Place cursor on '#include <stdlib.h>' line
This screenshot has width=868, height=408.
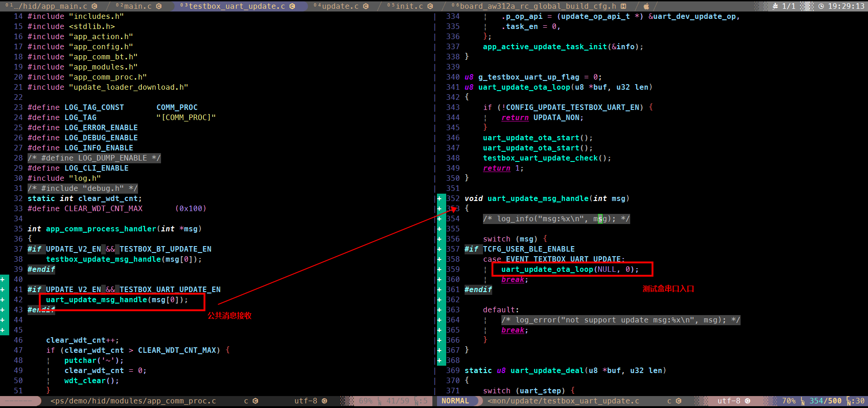pyautogui.click(x=71, y=27)
